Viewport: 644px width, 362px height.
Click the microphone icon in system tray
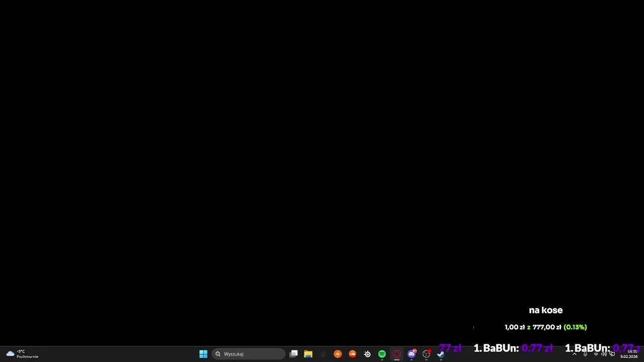point(585,354)
